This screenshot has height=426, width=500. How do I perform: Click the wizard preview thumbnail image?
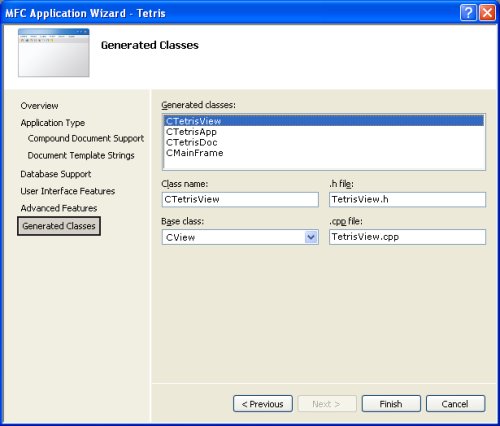coord(54,53)
